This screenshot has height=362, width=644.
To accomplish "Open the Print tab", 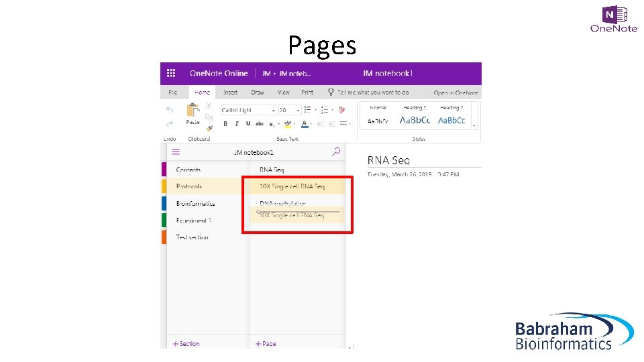I will coord(307,93).
